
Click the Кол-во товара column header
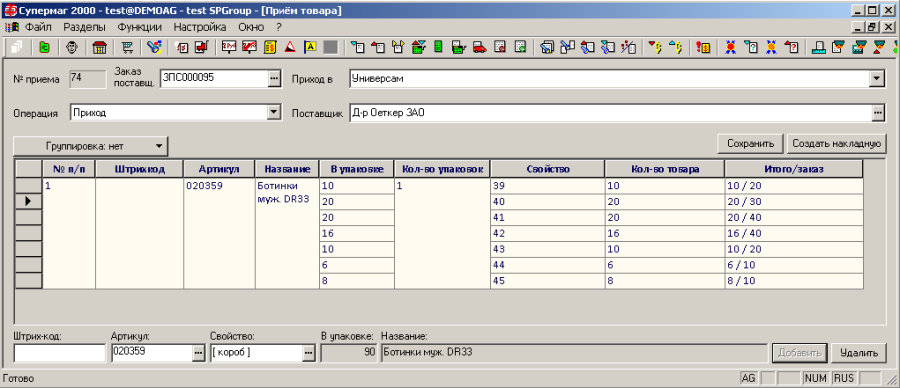click(x=664, y=169)
